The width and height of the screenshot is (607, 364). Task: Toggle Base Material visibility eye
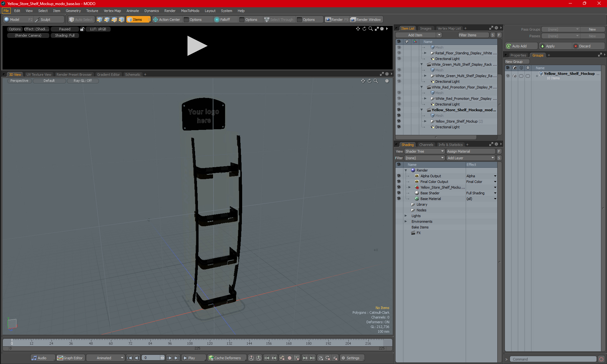click(x=399, y=199)
